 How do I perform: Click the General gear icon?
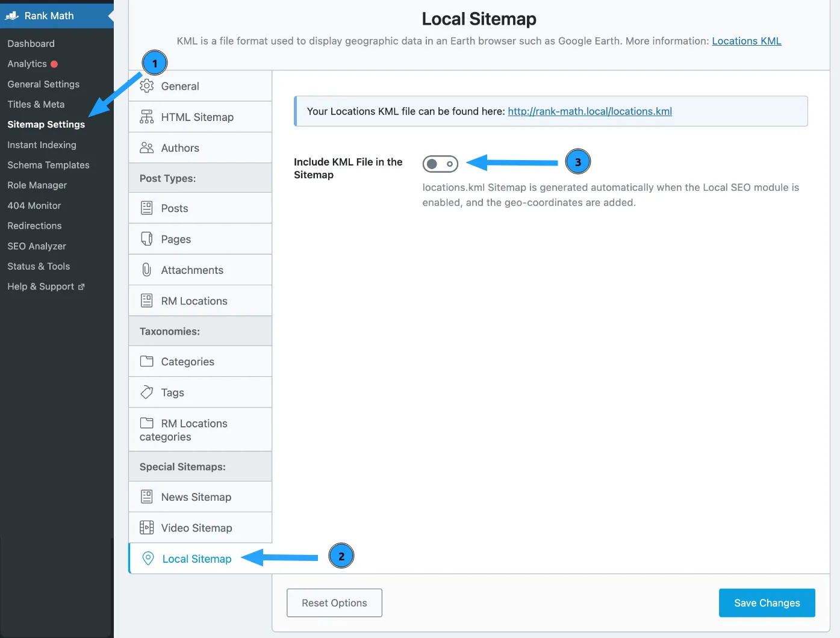146,86
